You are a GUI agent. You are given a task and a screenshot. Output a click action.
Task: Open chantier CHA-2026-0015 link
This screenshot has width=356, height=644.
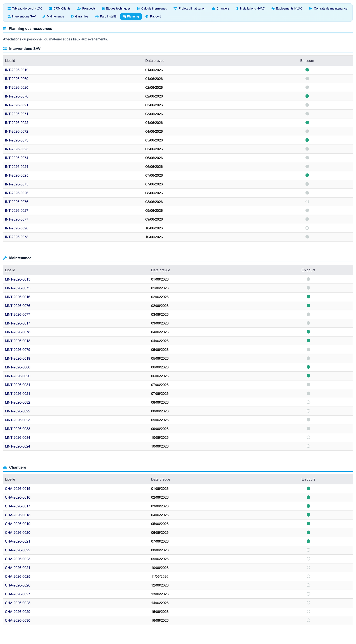tap(18, 489)
